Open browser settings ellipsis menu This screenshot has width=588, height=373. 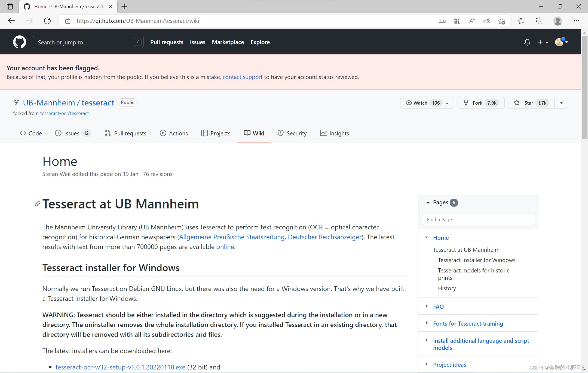click(x=576, y=21)
